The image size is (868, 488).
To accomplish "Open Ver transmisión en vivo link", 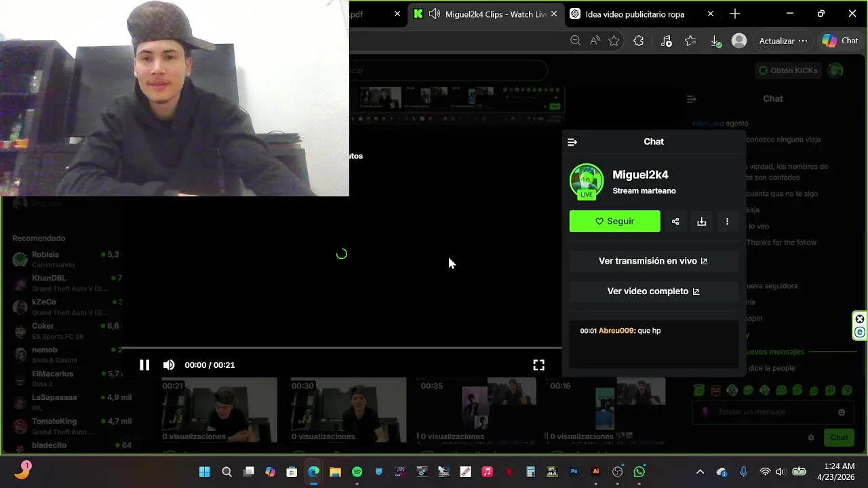I will (654, 261).
